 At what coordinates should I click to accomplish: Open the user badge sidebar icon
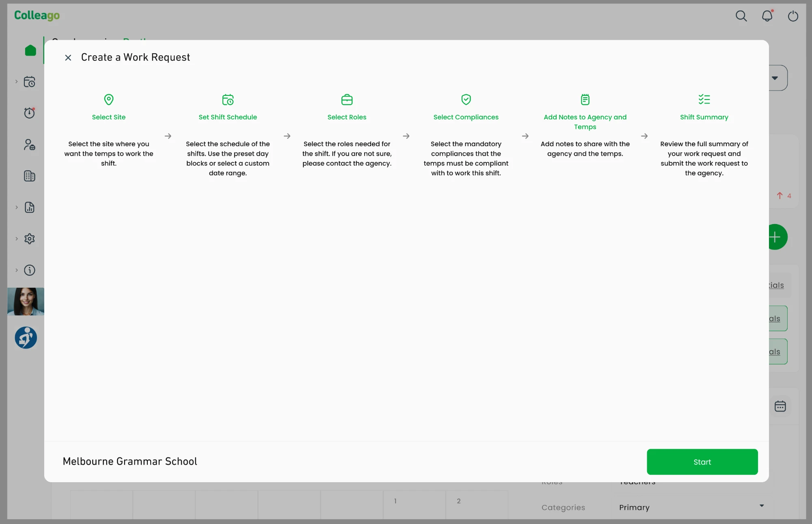click(29, 144)
